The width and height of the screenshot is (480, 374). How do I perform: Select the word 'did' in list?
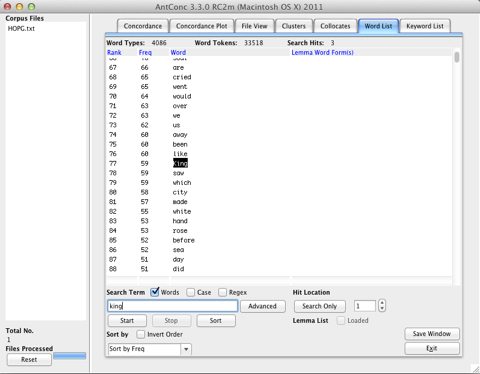[178, 269]
